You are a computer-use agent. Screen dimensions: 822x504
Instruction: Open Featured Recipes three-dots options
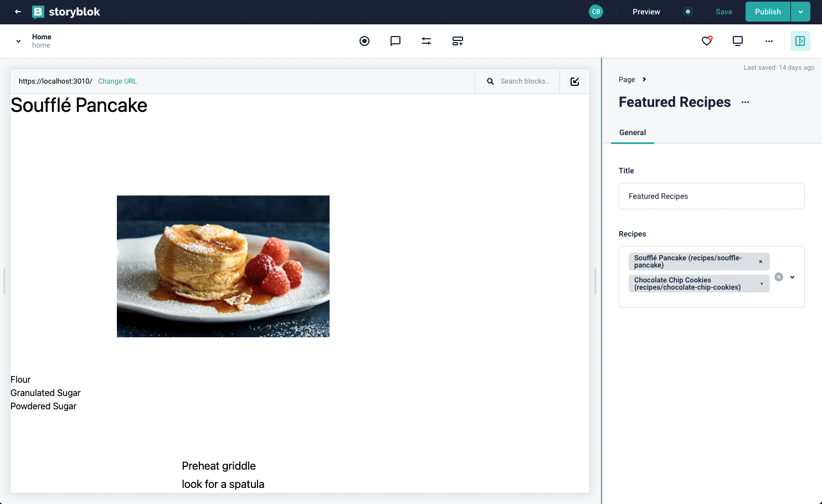(x=745, y=102)
